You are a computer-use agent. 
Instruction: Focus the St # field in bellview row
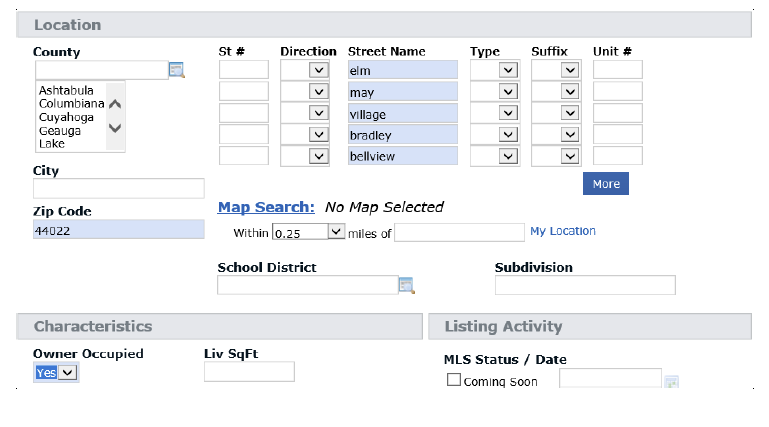click(244, 156)
